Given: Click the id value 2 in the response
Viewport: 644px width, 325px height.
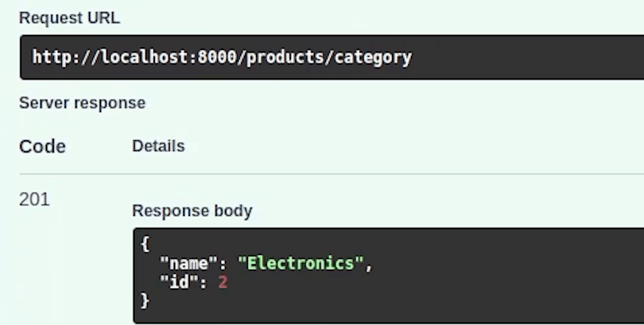Looking at the screenshot, I should point(223,282).
